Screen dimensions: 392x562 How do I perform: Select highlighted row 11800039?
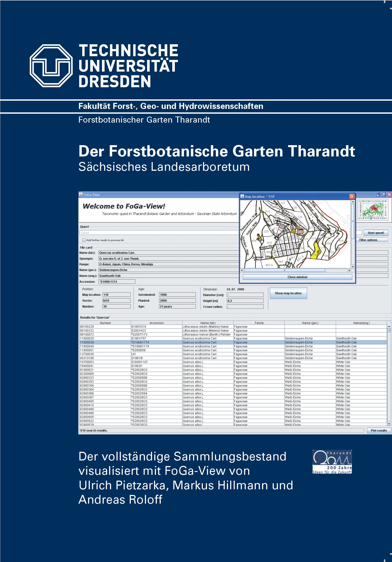233,342
